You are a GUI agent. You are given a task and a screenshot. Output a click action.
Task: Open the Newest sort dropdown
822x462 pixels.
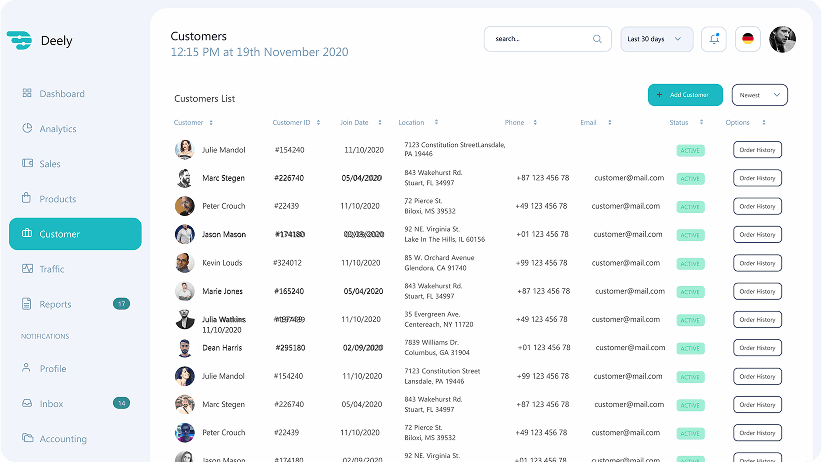point(760,95)
